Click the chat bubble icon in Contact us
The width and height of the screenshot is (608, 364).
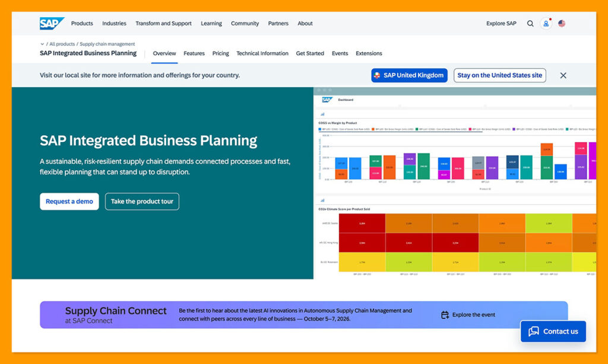click(x=534, y=331)
